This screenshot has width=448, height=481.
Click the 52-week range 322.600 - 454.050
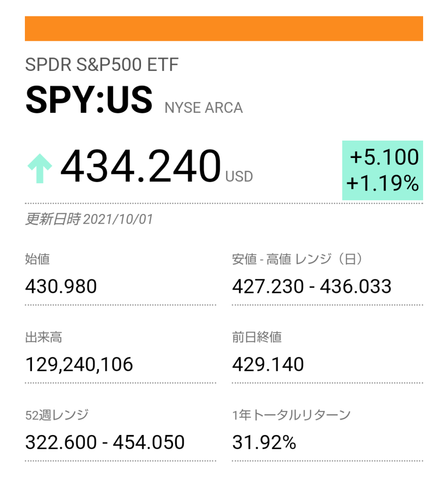coord(104,442)
